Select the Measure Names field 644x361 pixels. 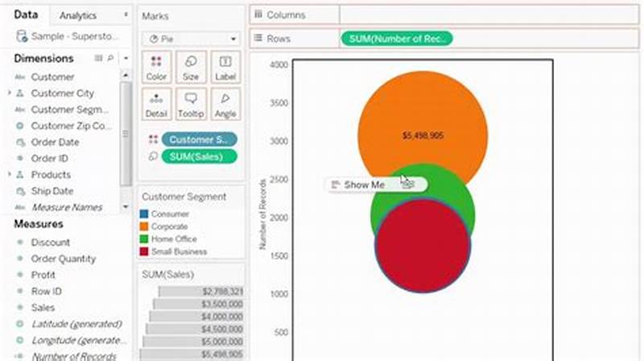pos(67,207)
